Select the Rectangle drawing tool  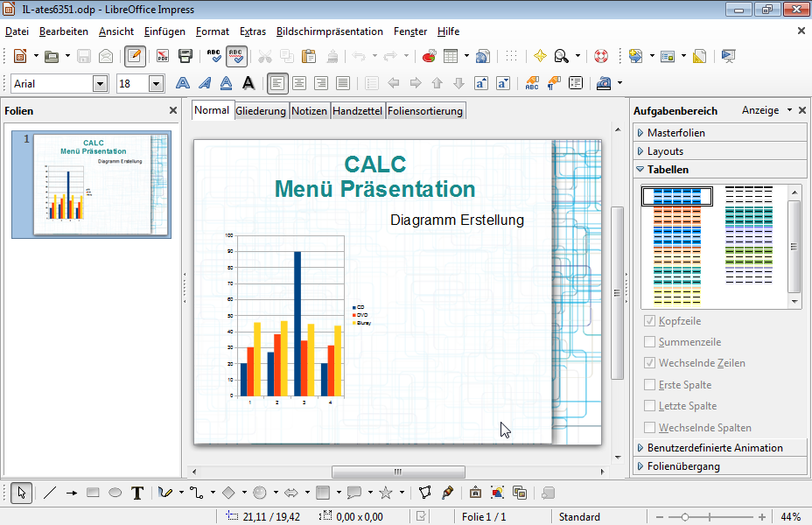tap(94, 493)
